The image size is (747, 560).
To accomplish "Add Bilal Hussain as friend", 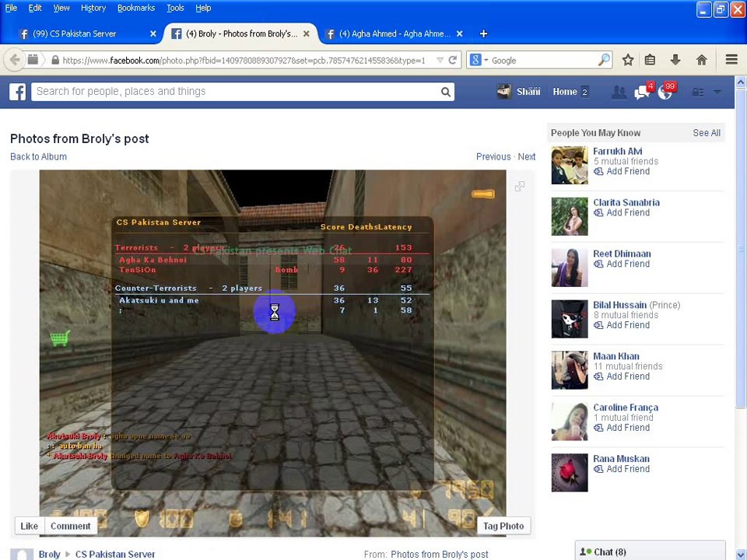I will click(622, 325).
